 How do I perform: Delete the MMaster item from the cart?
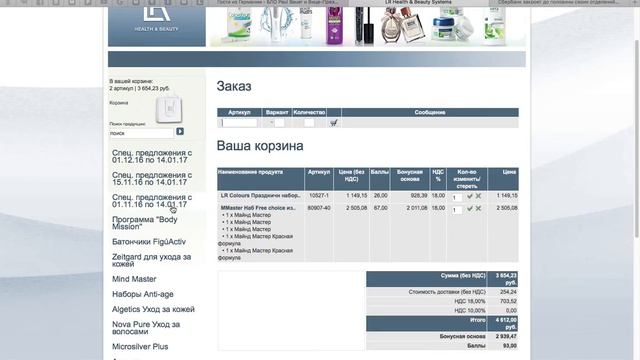click(478, 209)
